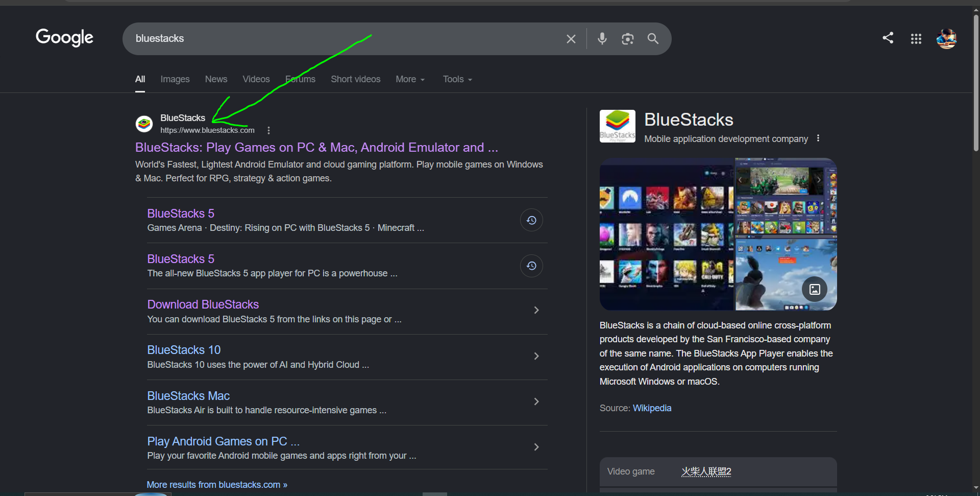Clear the search box with X icon
Screen dimensions: 980x496
[x=571, y=39]
